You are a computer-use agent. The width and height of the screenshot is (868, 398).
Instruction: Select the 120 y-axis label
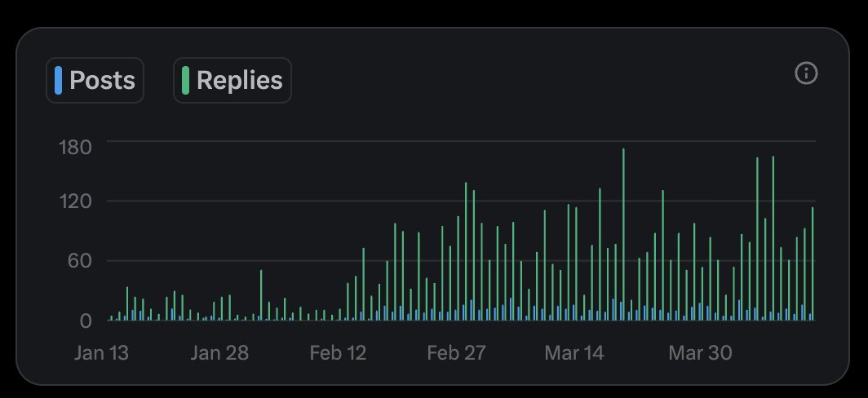[75, 201]
